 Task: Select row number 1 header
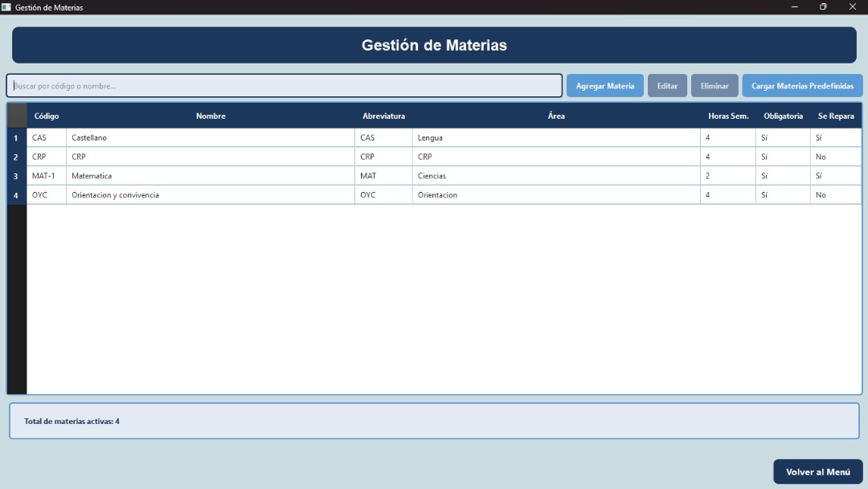pos(16,138)
